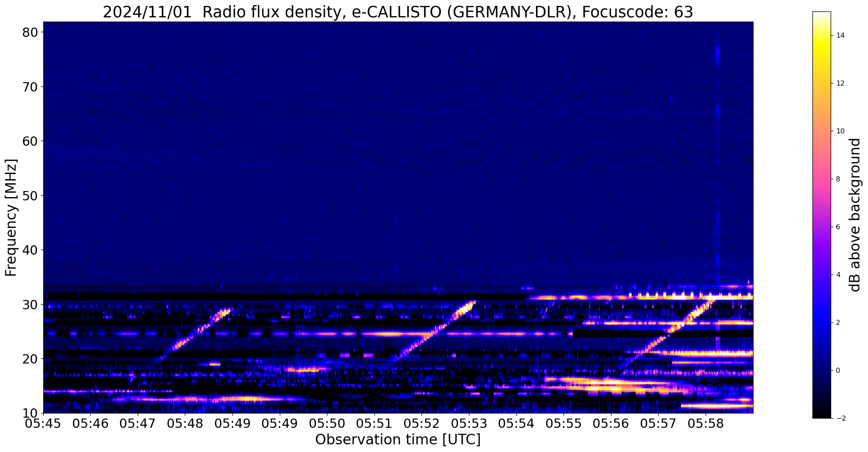This screenshot has height=452, width=868.
Task: Click the 05:58 time tick label
Action: click(706, 424)
